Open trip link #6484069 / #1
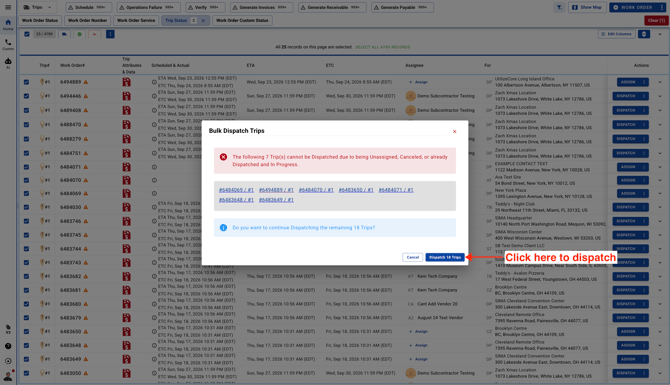 pyautogui.click(x=236, y=190)
